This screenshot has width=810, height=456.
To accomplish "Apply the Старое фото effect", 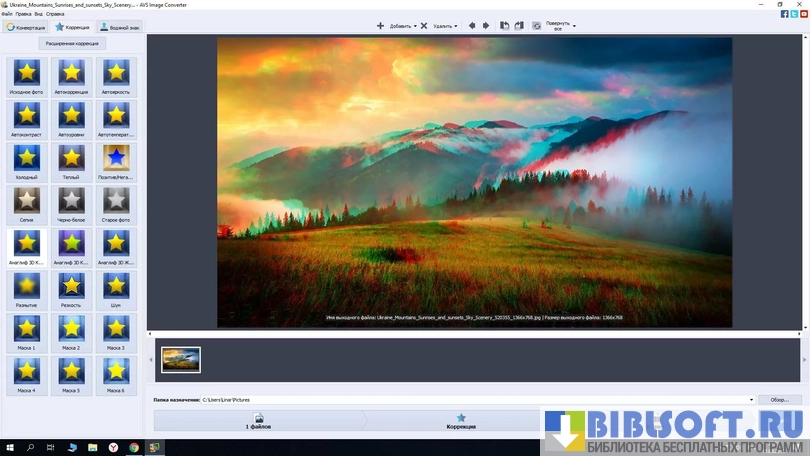I will [x=116, y=201].
